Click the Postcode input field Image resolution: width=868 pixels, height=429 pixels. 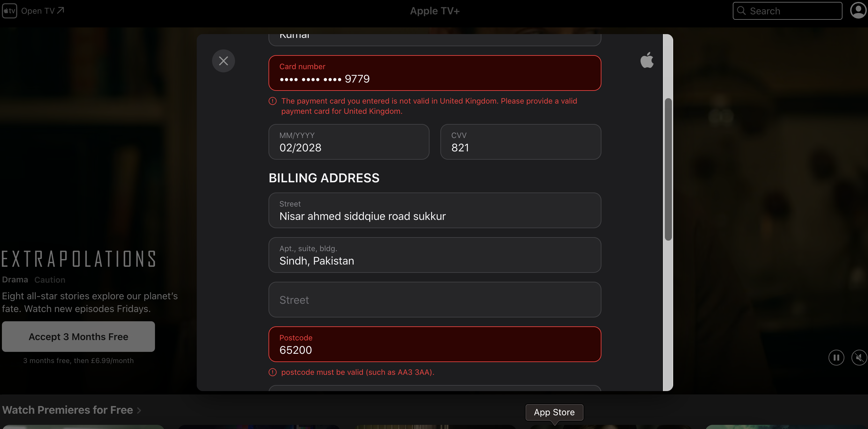435,344
